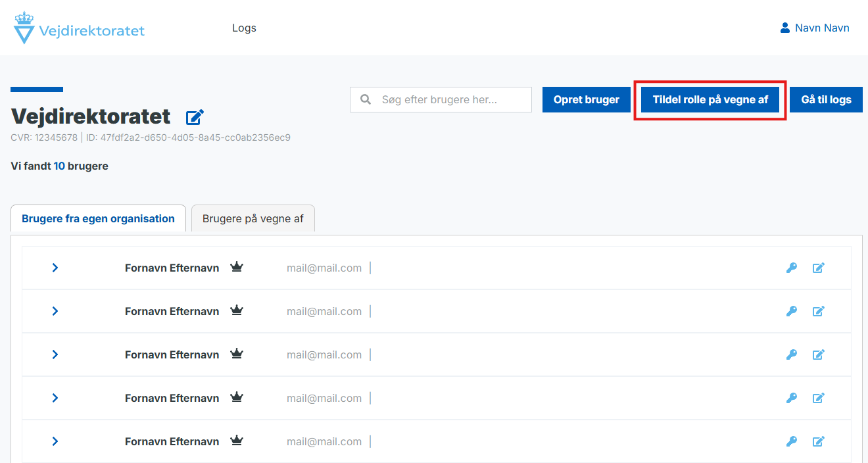Click the crown icon in the fourth user row

(x=237, y=397)
